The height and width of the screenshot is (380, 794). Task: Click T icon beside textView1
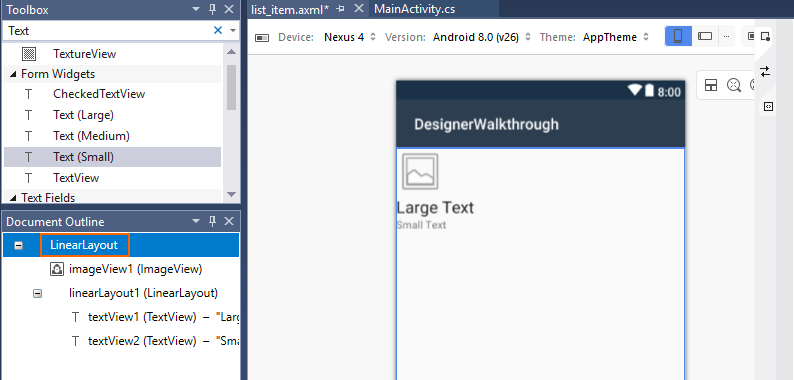click(x=76, y=317)
